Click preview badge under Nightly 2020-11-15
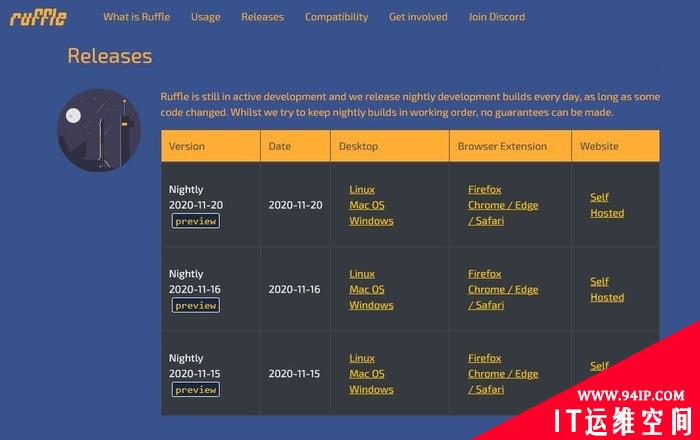Screen dimensions: 700x440 click(196, 390)
